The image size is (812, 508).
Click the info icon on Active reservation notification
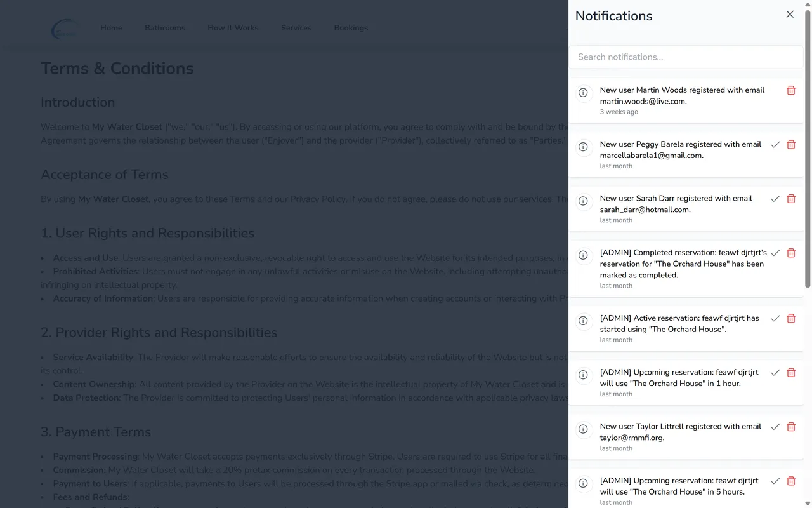tap(583, 321)
